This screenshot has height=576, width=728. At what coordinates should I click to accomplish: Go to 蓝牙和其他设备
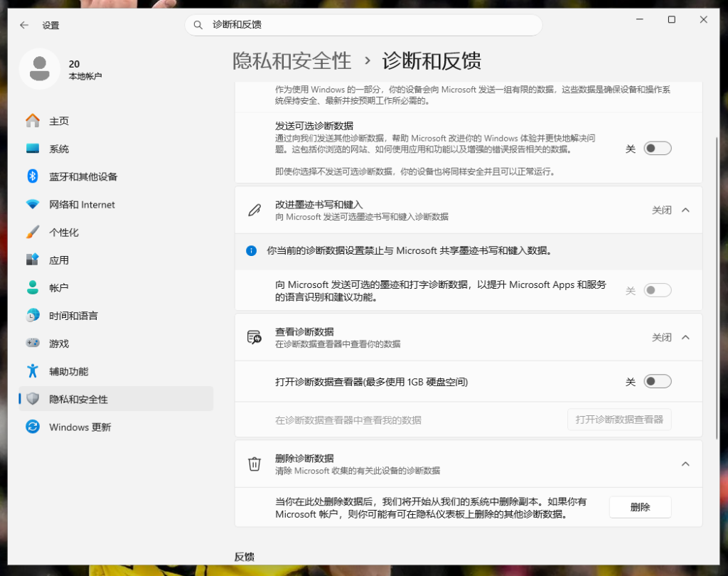116,176
